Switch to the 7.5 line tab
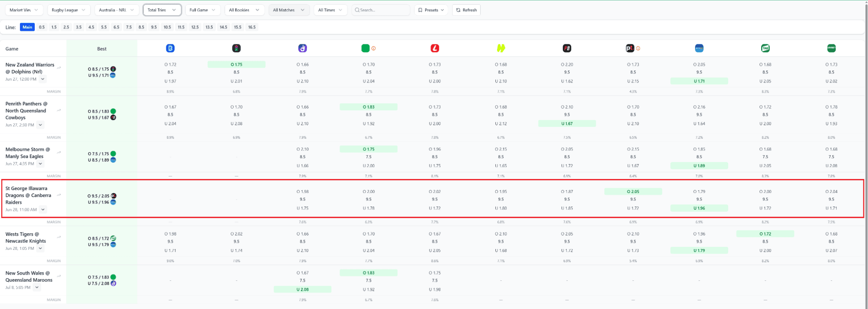The image size is (868, 309). (x=129, y=27)
